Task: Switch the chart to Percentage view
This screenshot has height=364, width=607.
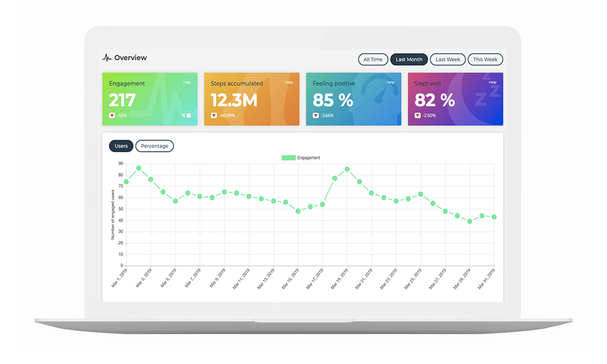Action: (x=154, y=146)
